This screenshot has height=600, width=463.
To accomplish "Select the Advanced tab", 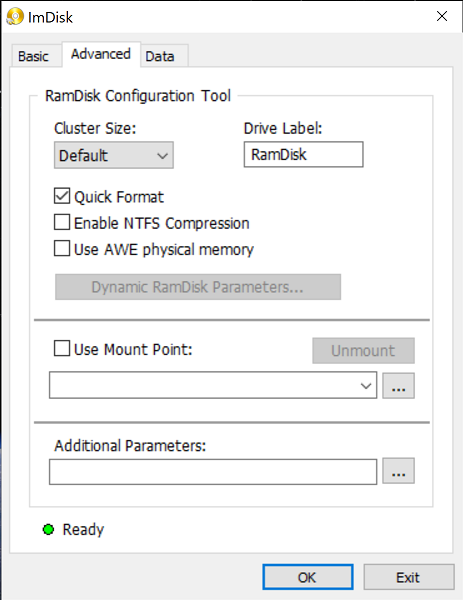I will tap(101, 54).
